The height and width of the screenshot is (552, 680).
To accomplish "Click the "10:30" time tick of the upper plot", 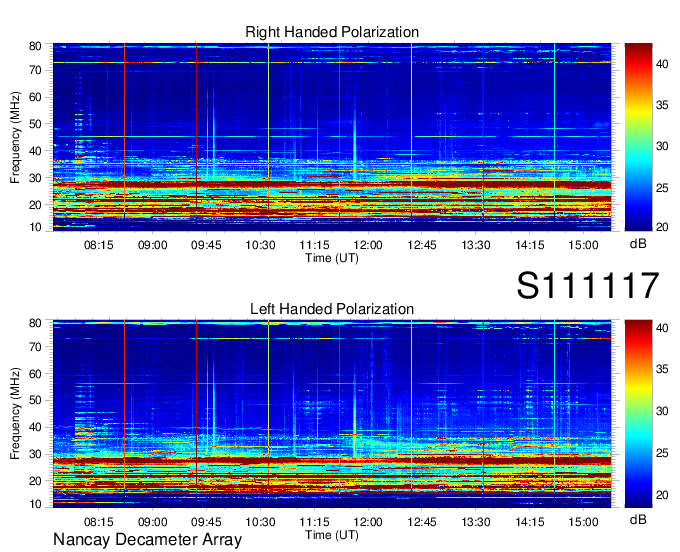I will point(260,245).
